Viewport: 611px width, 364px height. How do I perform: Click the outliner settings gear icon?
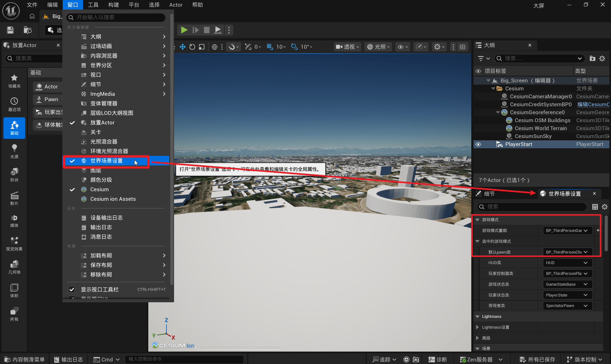602,59
